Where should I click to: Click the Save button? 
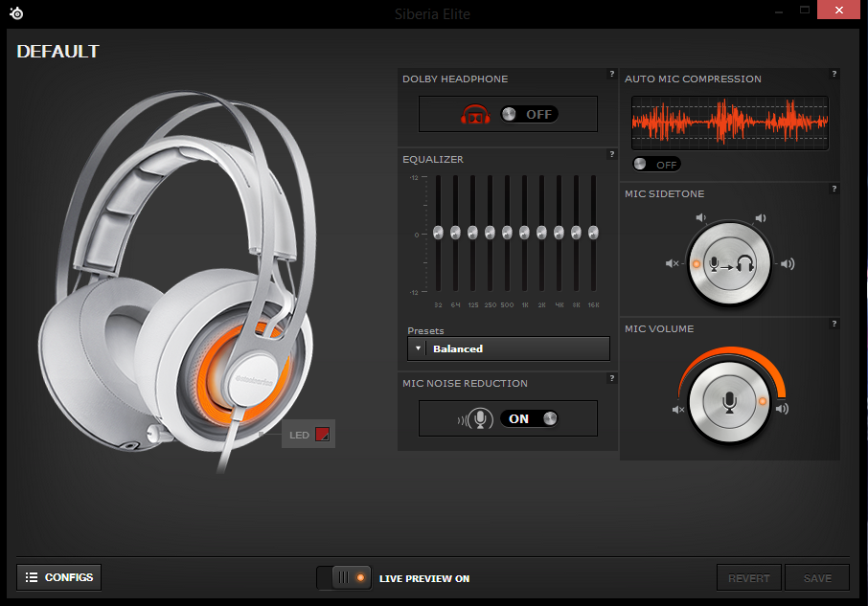pos(817,577)
